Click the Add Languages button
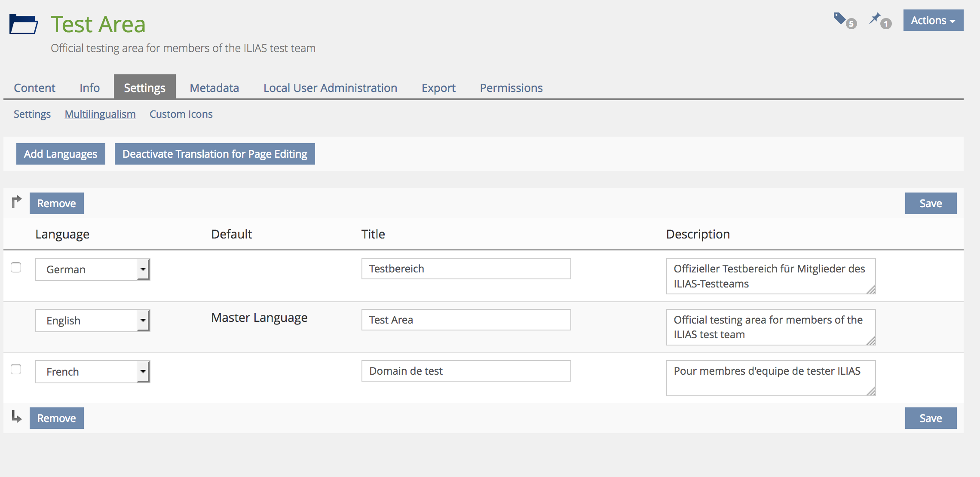The image size is (980, 477). coord(61,154)
